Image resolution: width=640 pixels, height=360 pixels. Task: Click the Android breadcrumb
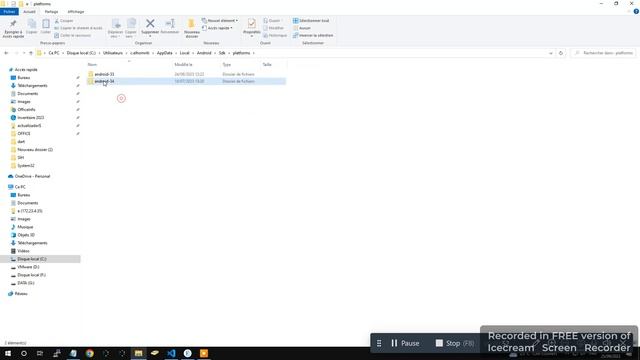(204, 53)
